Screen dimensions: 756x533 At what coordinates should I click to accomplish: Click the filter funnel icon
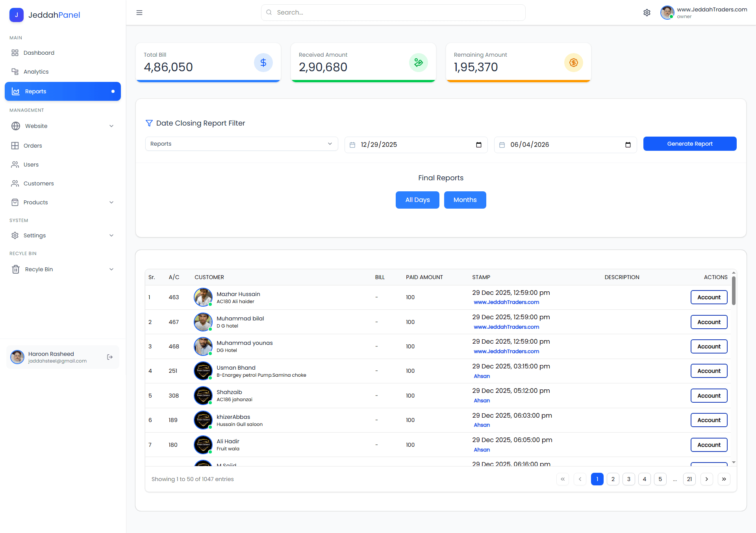coord(149,123)
